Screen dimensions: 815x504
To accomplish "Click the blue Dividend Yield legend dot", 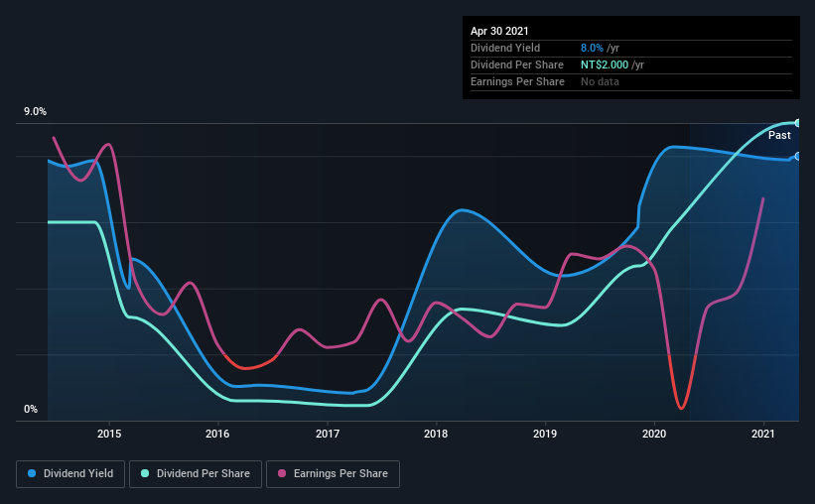I will click(x=32, y=473).
